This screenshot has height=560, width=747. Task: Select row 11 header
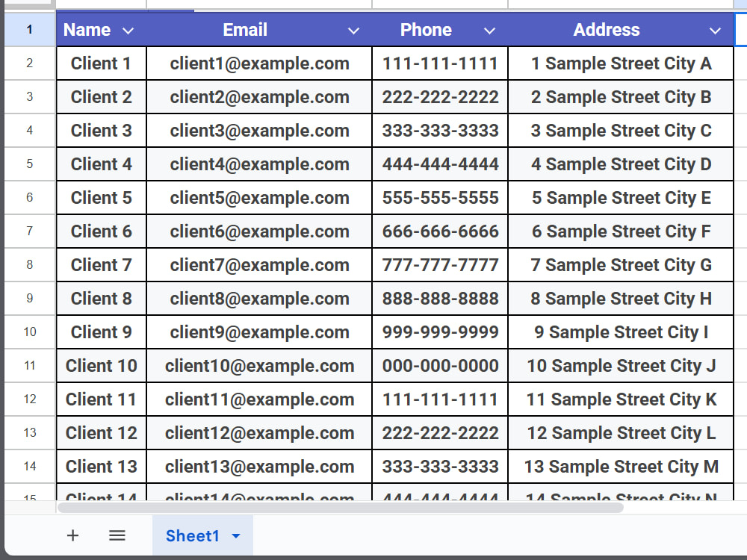point(30,365)
